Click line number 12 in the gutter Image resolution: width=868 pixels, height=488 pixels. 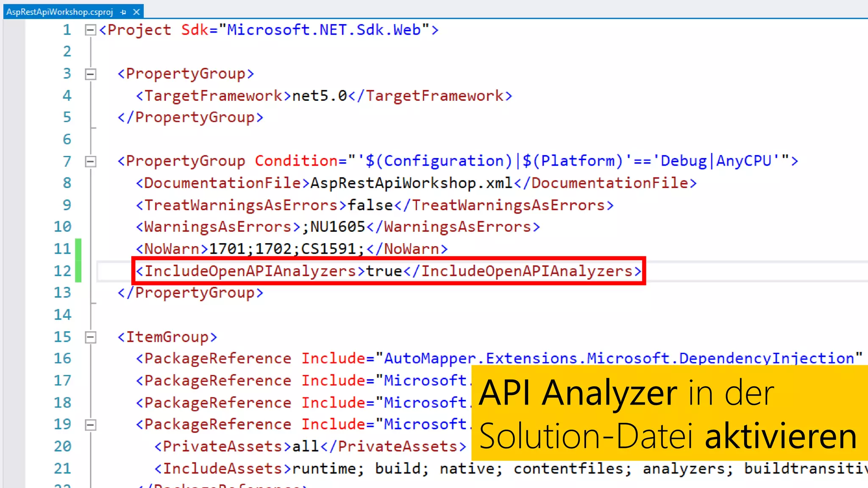(x=62, y=271)
